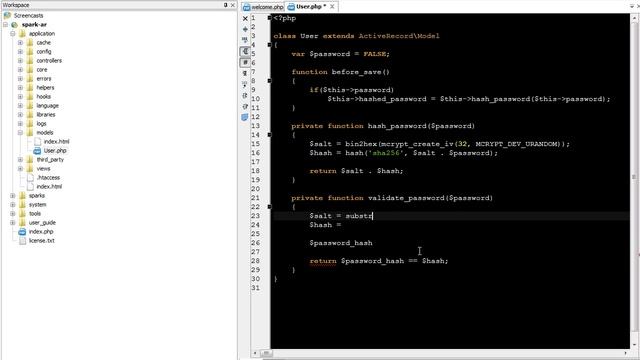
Task: Fold the before_save function at line 8
Action: click(269, 81)
